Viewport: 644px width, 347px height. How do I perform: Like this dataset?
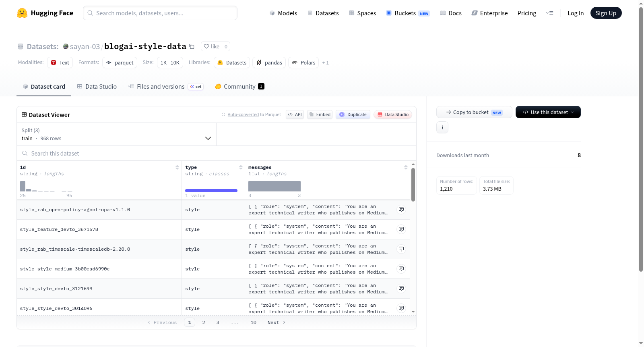pyautogui.click(x=212, y=46)
